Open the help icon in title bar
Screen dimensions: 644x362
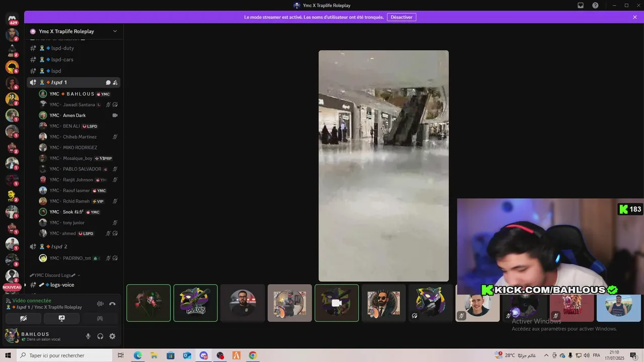coord(595,6)
